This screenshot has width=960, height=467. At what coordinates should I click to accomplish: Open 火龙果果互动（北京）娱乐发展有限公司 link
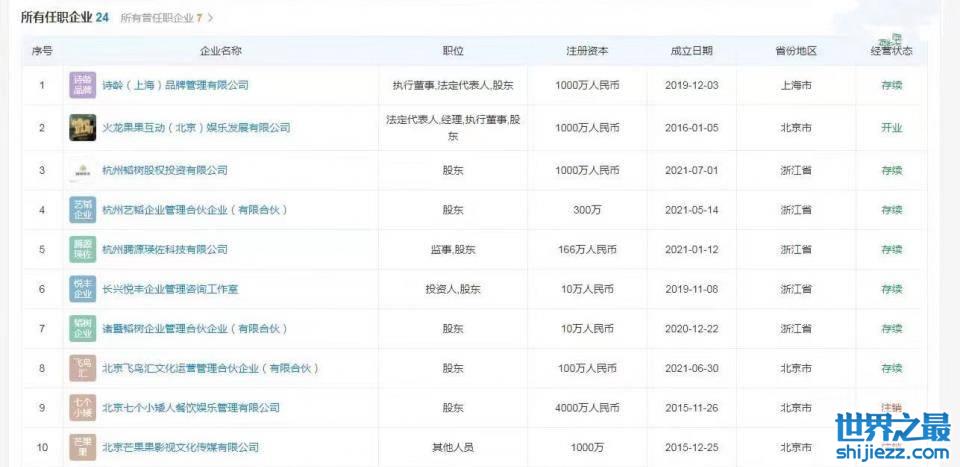pos(196,128)
